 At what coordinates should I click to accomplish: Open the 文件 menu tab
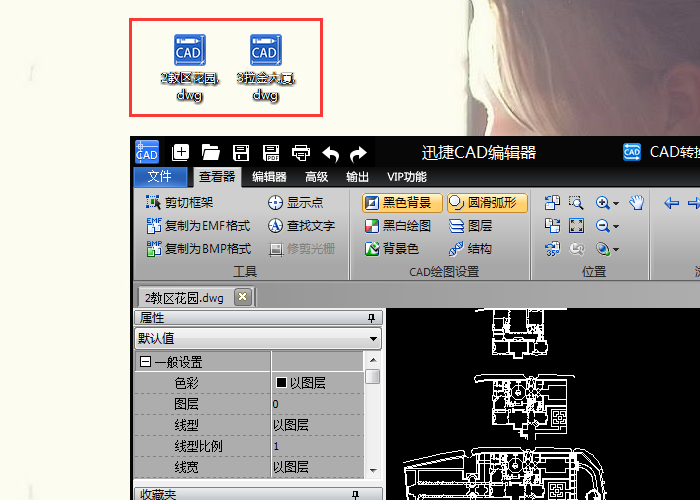click(x=160, y=177)
